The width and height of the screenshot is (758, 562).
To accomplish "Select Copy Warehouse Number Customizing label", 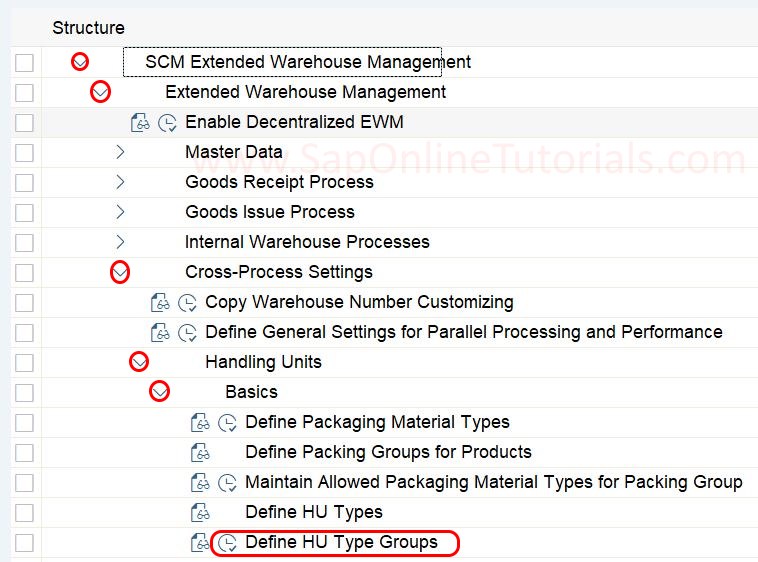I will pos(359,302).
